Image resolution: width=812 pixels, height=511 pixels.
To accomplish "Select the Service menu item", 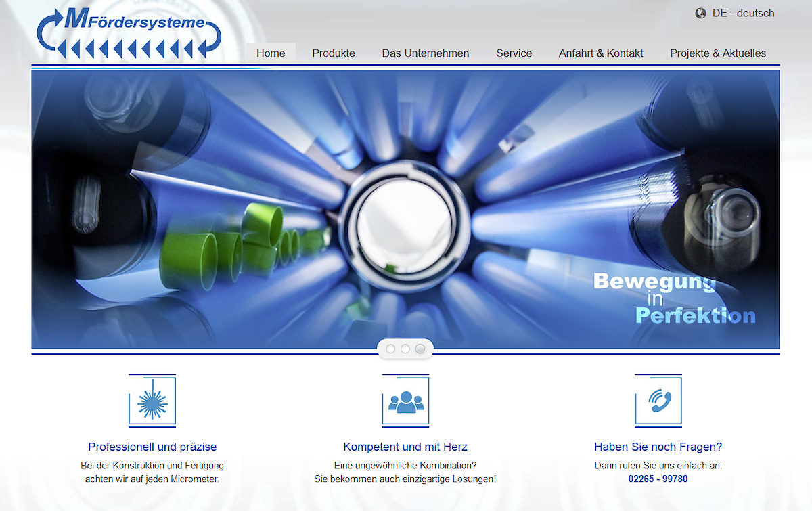I will pyautogui.click(x=514, y=53).
